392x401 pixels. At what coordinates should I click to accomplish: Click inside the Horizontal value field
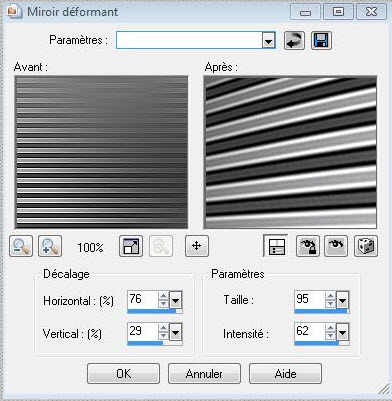pyautogui.click(x=142, y=299)
